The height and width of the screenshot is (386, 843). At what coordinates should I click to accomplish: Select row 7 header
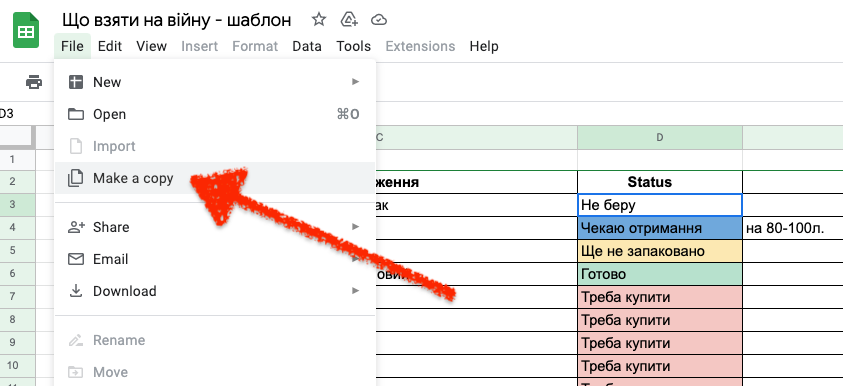pos(18,297)
